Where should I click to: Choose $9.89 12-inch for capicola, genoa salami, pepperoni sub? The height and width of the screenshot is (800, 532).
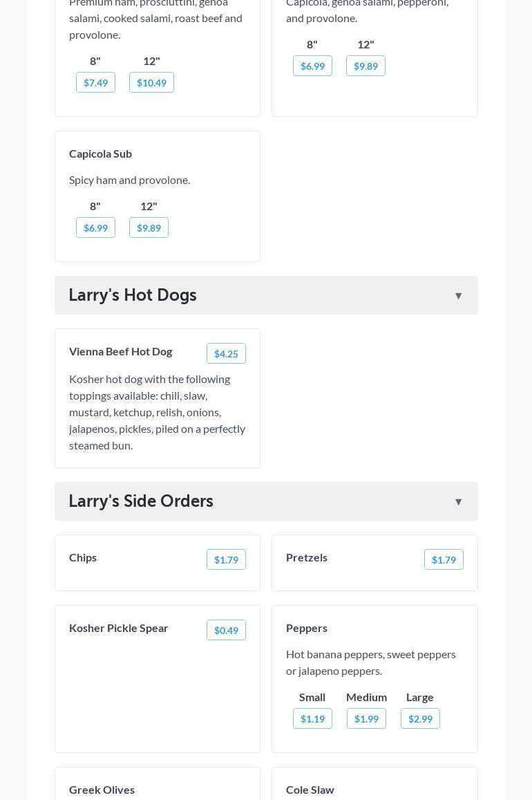(365, 66)
